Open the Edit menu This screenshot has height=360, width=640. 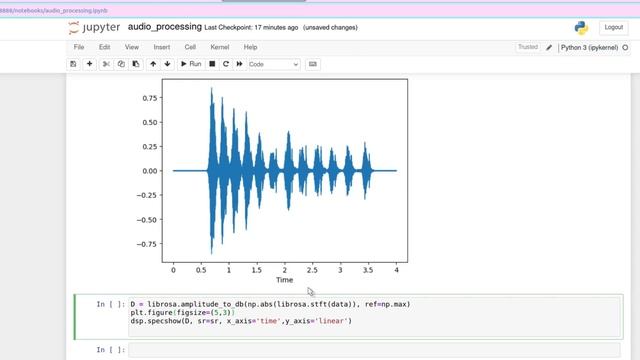104,47
